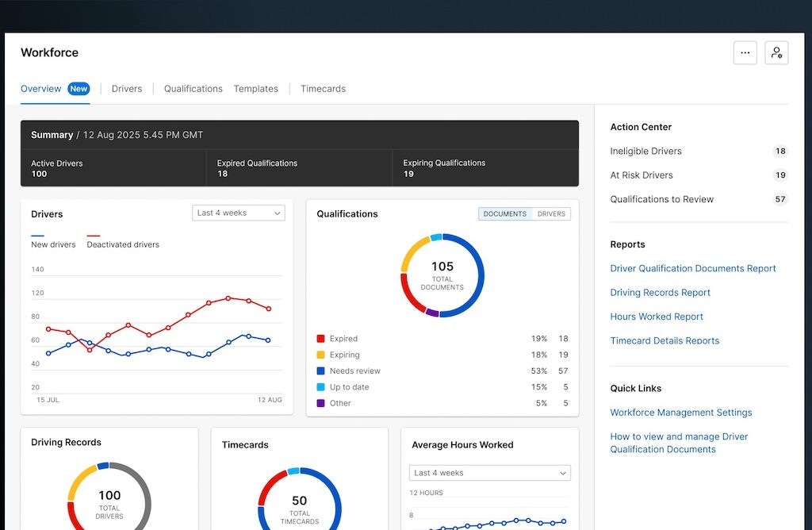This screenshot has width=812, height=530.
Task: Toggle the Deactivated drivers legend line
Action: click(123, 241)
